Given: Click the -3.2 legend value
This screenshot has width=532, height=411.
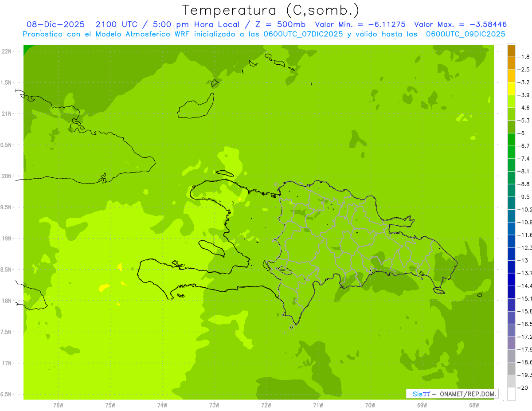Looking at the screenshot, I should click(524, 82).
